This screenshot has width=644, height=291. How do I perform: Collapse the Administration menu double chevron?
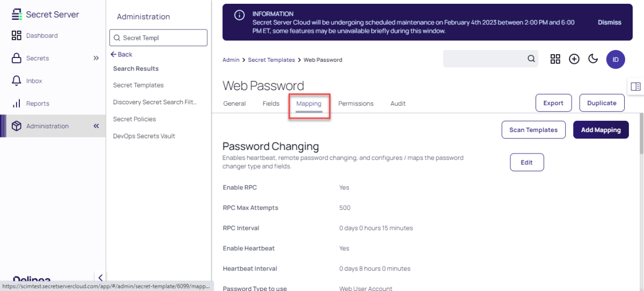click(96, 126)
